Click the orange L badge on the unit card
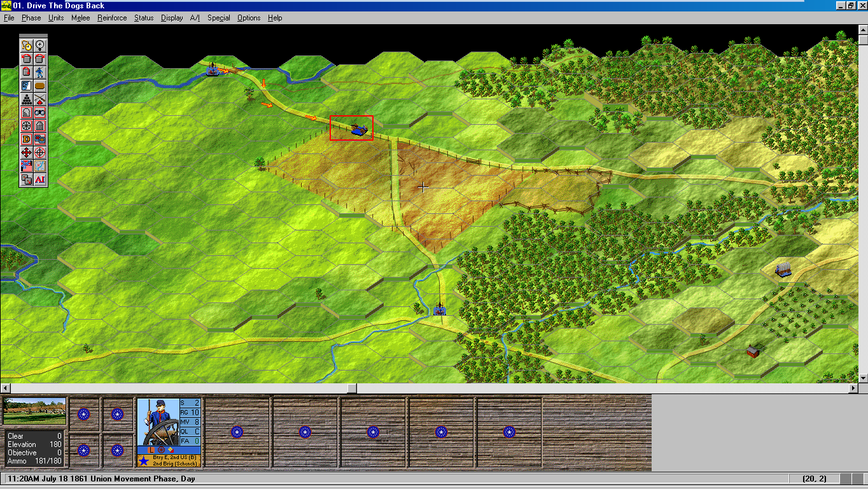The width and height of the screenshot is (868, 489). (x=151, y=450)
